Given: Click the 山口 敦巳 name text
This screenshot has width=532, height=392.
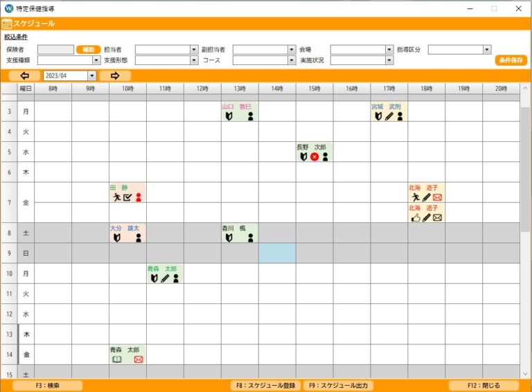Looking at the screenshot, I should (x=236, y=107).
